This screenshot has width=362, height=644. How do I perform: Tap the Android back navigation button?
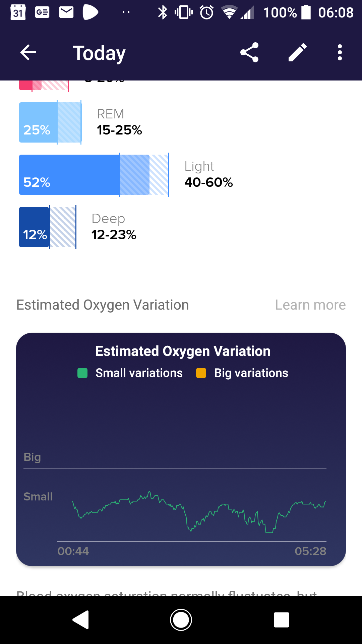click(x=81, y=620)
